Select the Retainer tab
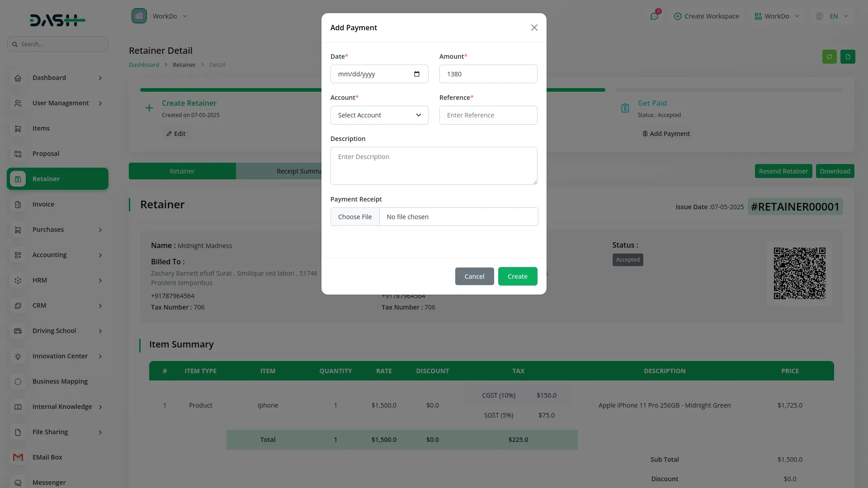This screenshot has height=488, width=868. click(x=182, y=171)
